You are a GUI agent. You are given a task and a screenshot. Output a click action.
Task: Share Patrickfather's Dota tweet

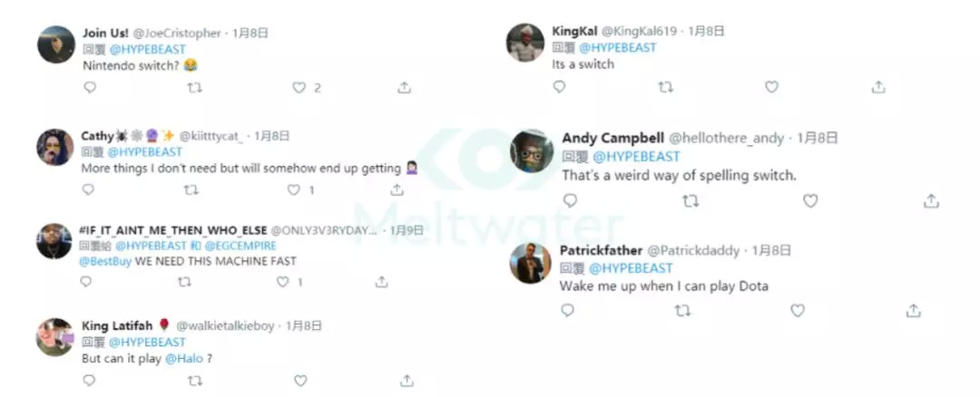914,310
